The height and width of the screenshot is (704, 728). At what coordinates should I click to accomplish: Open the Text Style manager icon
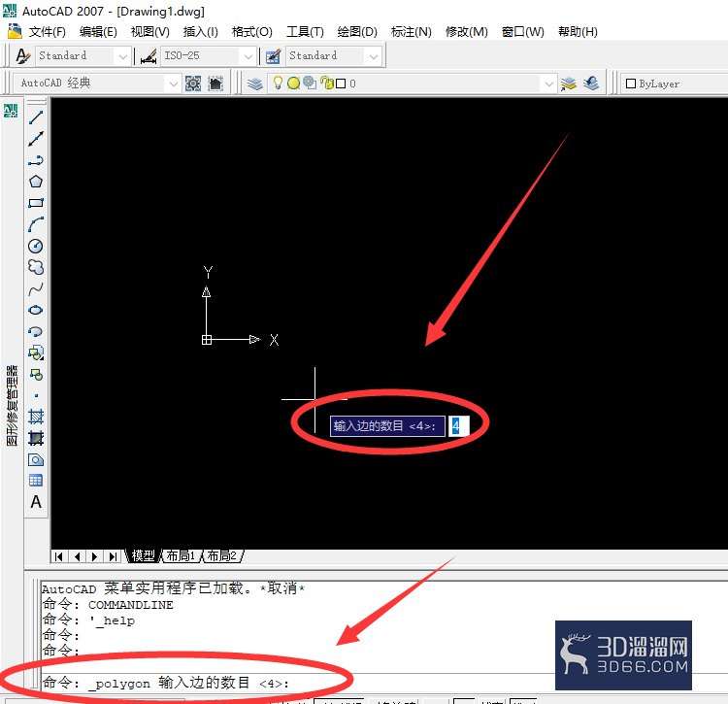pos(22,56)
